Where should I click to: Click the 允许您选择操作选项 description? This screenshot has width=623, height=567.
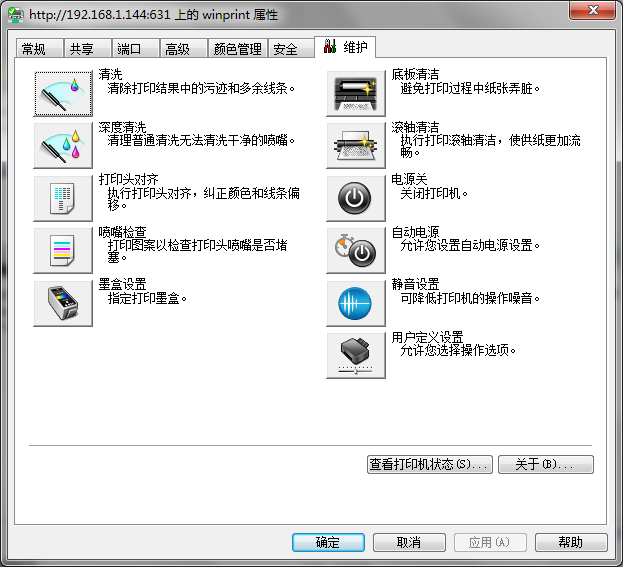click(x=458, y=350)
